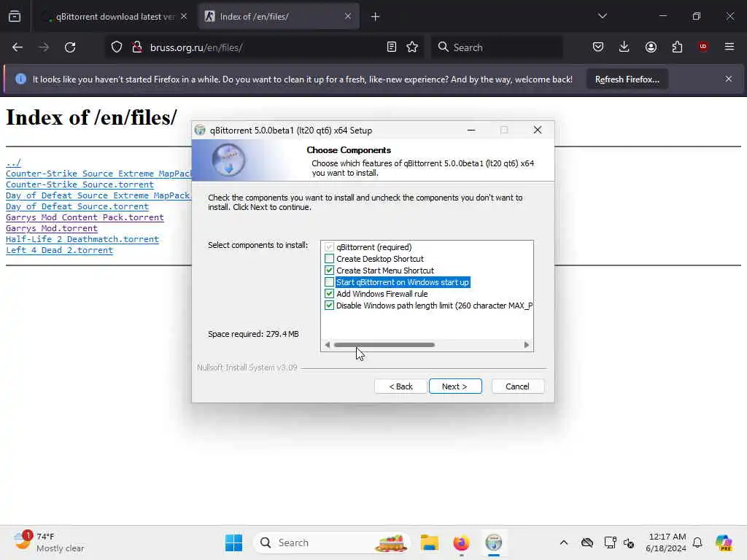Show hidden icons tray chevron
Viewport: 747px width, 560px height.
pyautogui.click(x=564, y=542)
